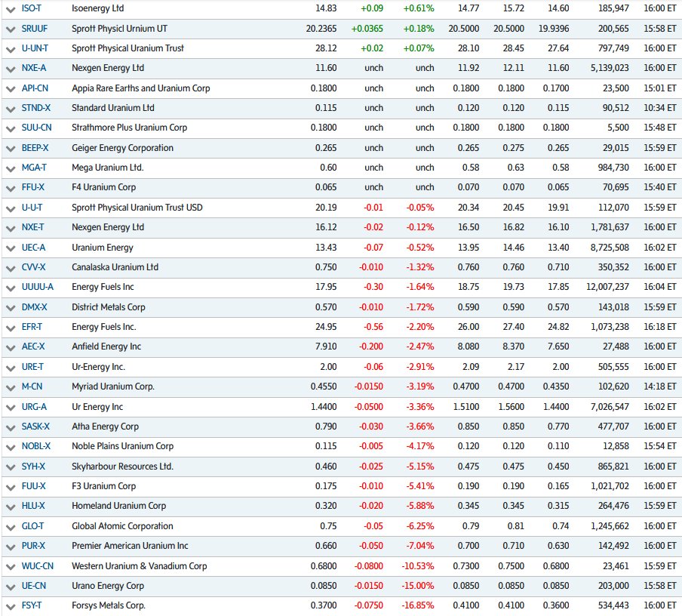Expand the ISO-T row chevron
The height and width of the screenshot is (616, 682).
pos(11,9)
